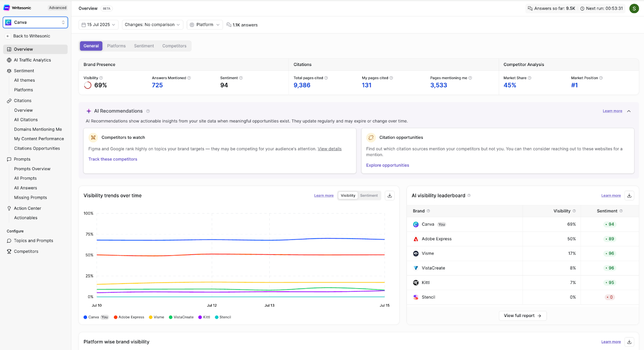Open AI Traffic Analytics in sidebar
644x350 pixels.
pos(32,60)
